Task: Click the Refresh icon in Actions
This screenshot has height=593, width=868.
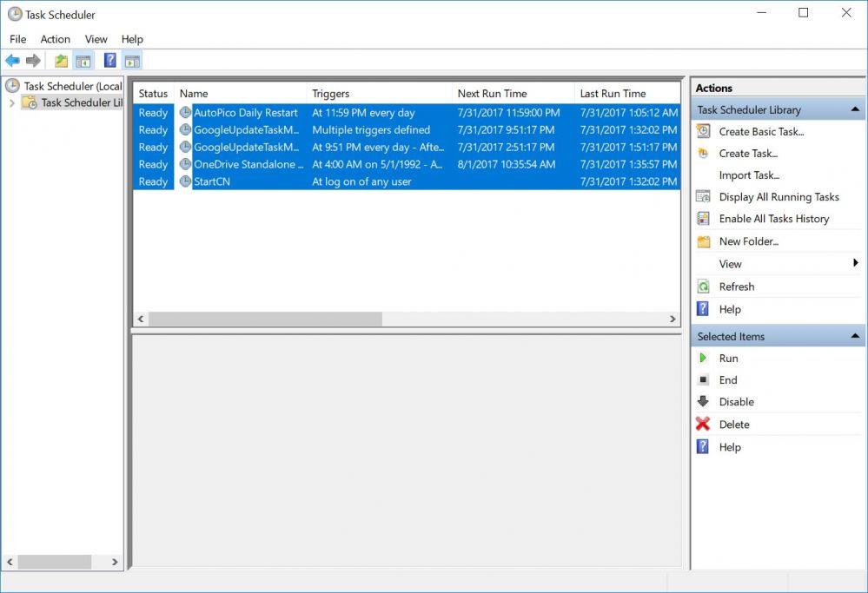Action: 703,287
